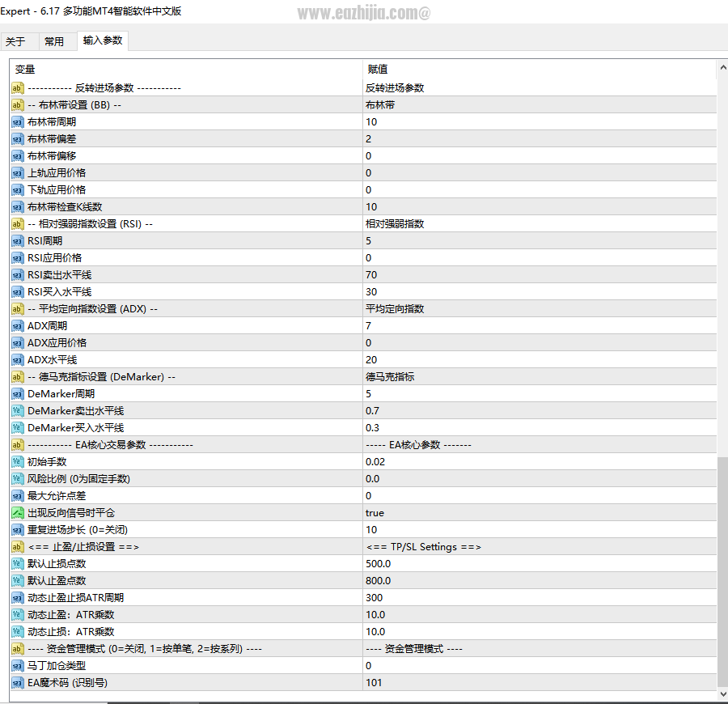The height and width of the screenshot is (704, 728).
Task: Select the RSI应用价格 row label
Action: click(x=54, y=258)
